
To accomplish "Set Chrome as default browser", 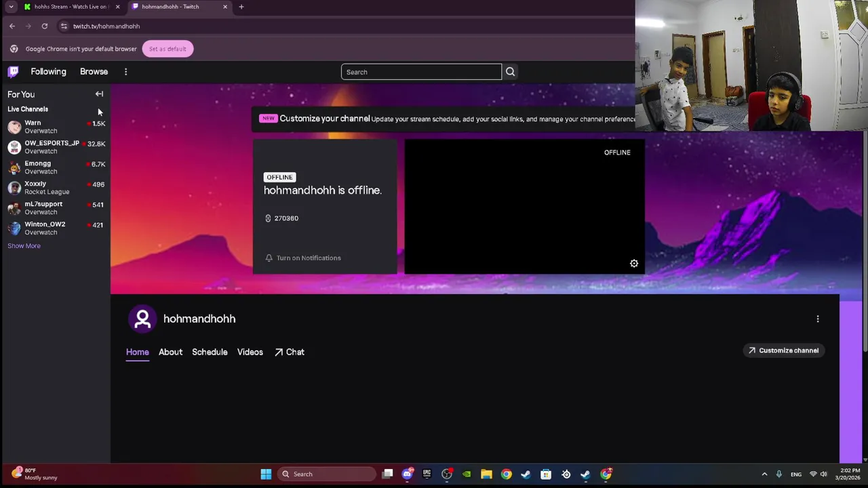I will pyautogui.click(x=167, y=49).
